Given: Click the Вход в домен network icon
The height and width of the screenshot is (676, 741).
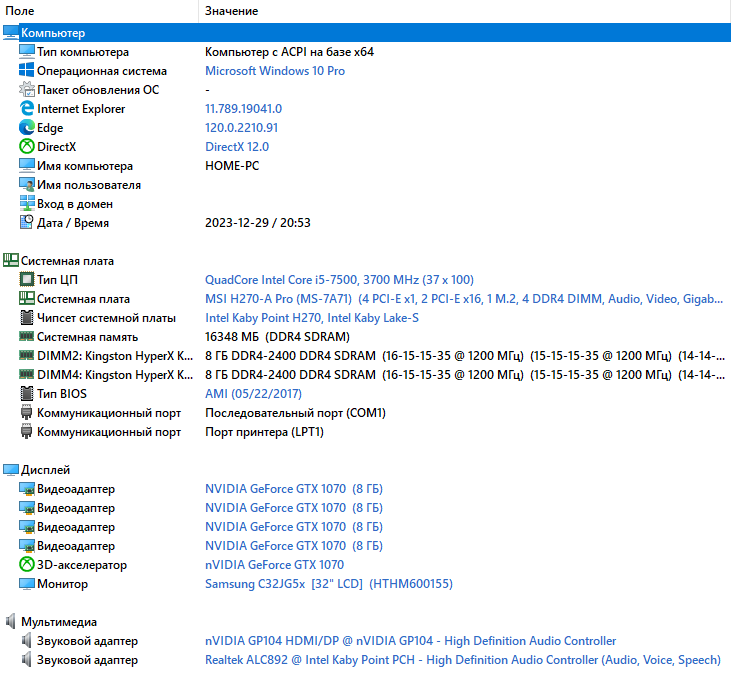Looking at the screenshot, I should pos(26,203).
